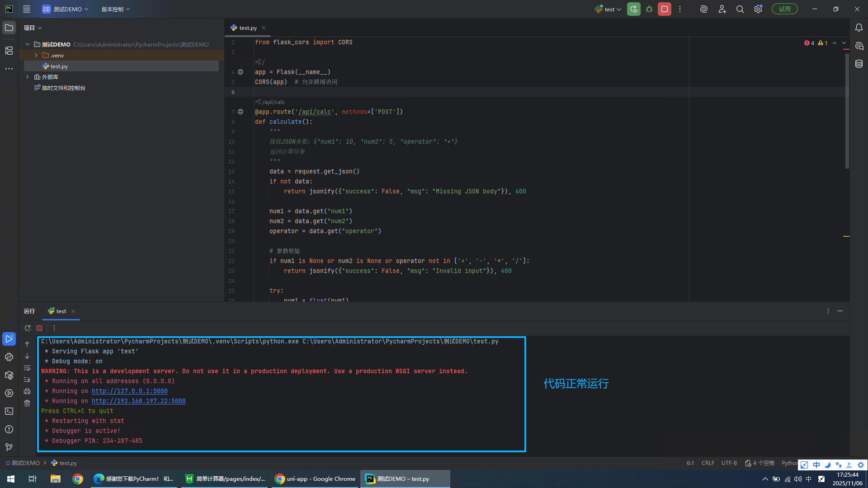
Task: Toggle the Project tool window folder icon
Action: [x=9, y=28]
